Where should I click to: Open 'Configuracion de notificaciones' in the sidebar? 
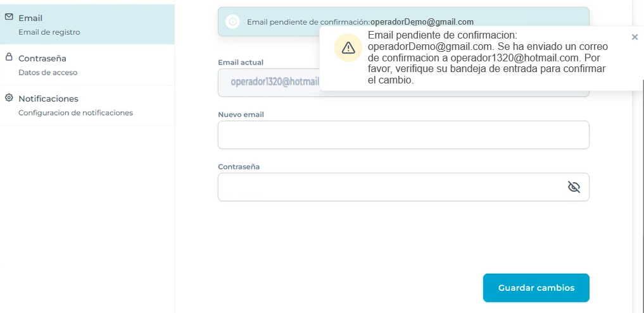click(75, 113)
